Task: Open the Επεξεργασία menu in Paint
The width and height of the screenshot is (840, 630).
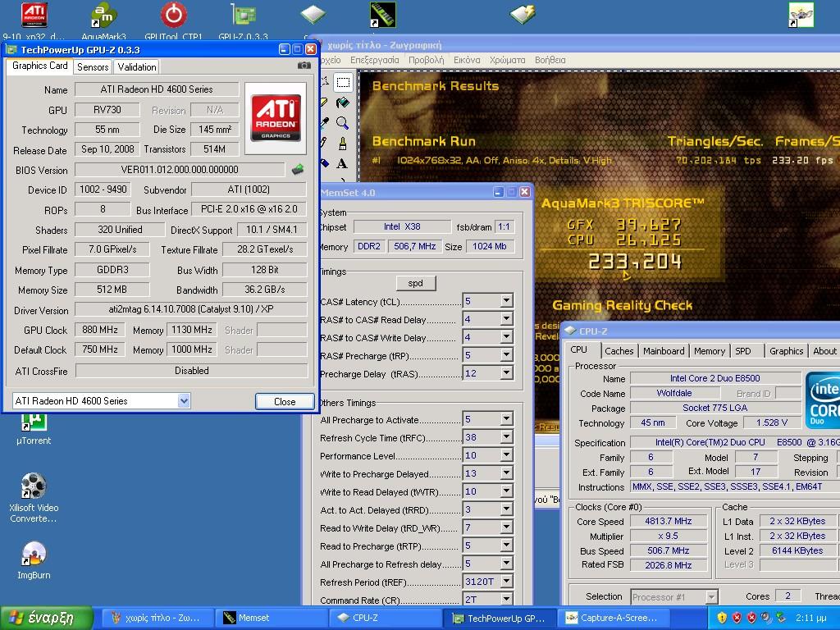Action: (x=374, y=60)
